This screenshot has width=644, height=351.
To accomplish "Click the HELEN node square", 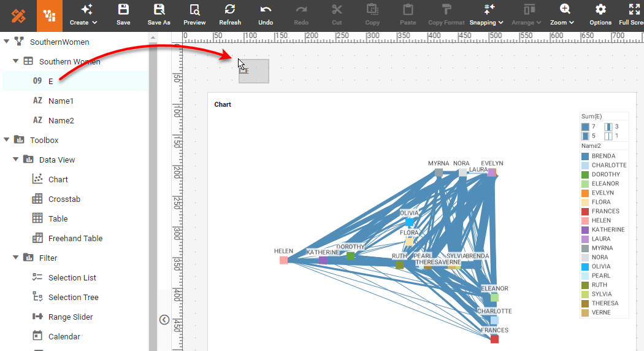I will click(284, 260).
